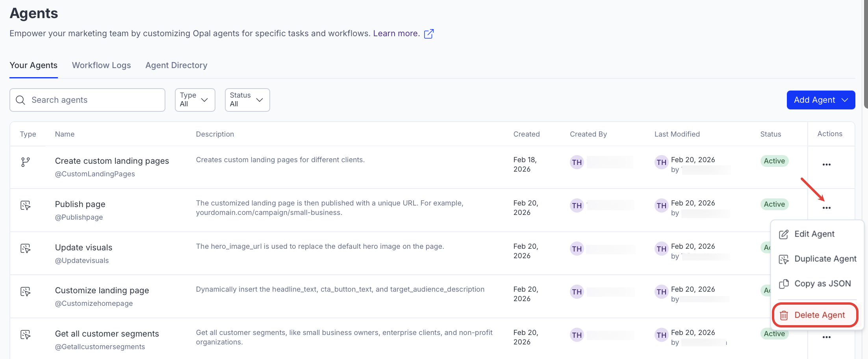This screenshot has height=359, width=868.
Task: Click the workflow icon for Create custom landing pages
Action: [26, 162]
